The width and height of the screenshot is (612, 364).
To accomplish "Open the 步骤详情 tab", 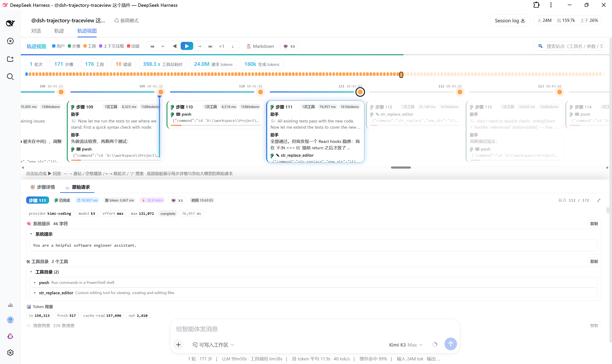I will 43,187.
